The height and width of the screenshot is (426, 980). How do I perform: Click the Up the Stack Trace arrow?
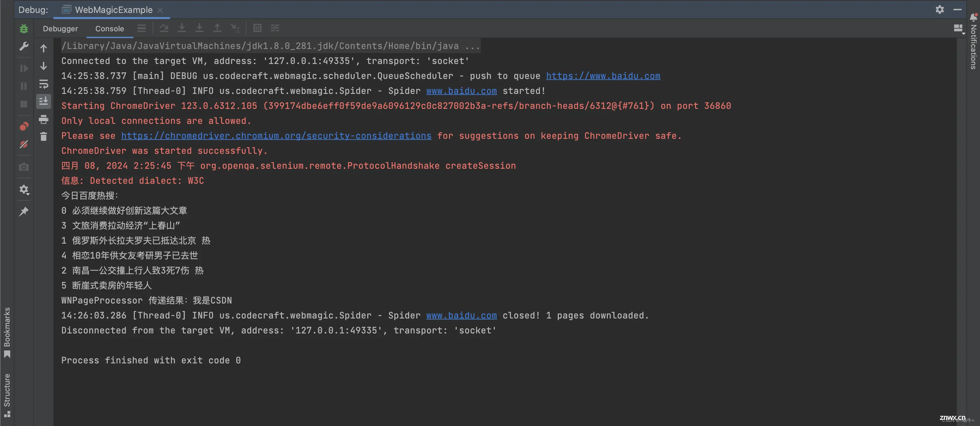[x=44, y=48]
